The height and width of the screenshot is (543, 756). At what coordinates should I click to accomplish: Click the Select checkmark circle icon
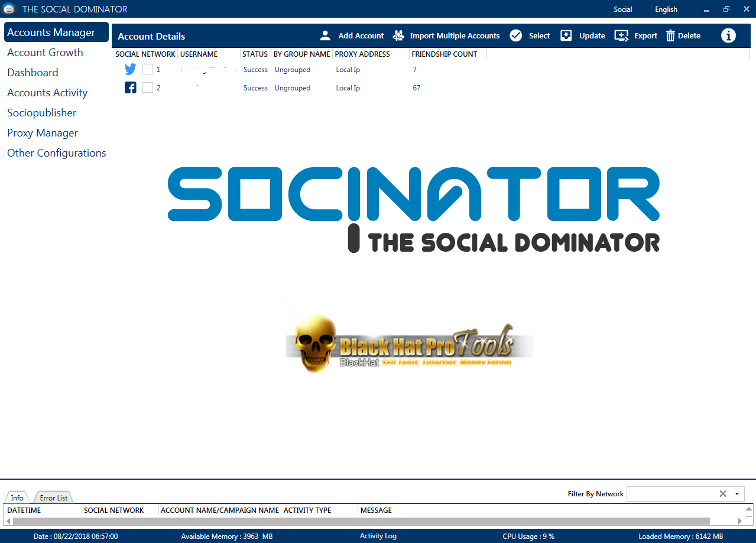[x=516, y=35]
